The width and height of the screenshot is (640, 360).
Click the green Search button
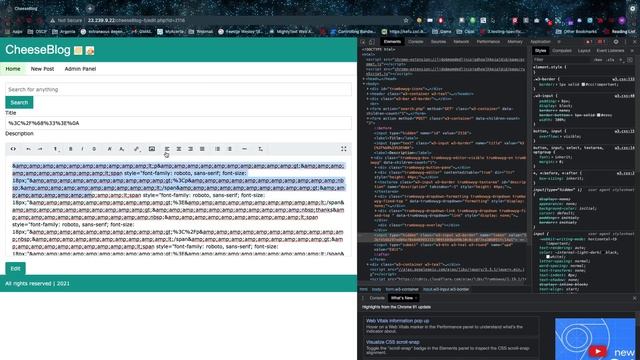point(19,102)
